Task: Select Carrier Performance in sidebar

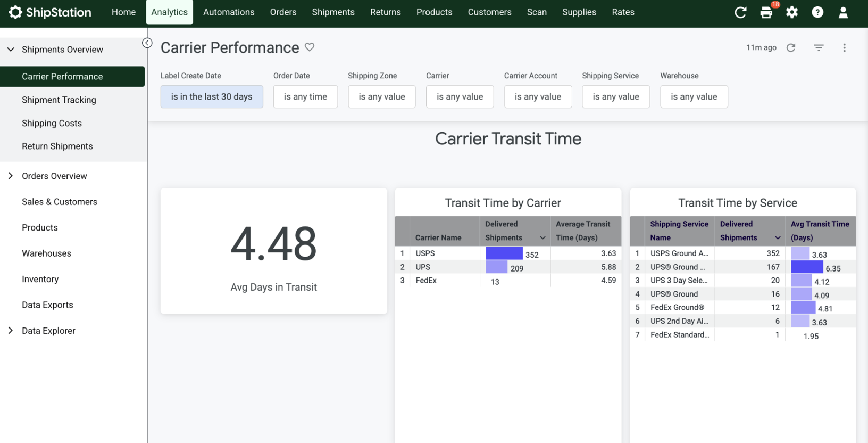Action: (x=72, y=77)
